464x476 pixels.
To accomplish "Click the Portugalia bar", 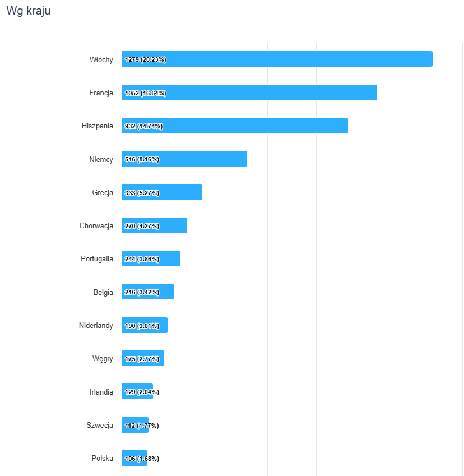I will pyautogui.click(x=170, y=258).
